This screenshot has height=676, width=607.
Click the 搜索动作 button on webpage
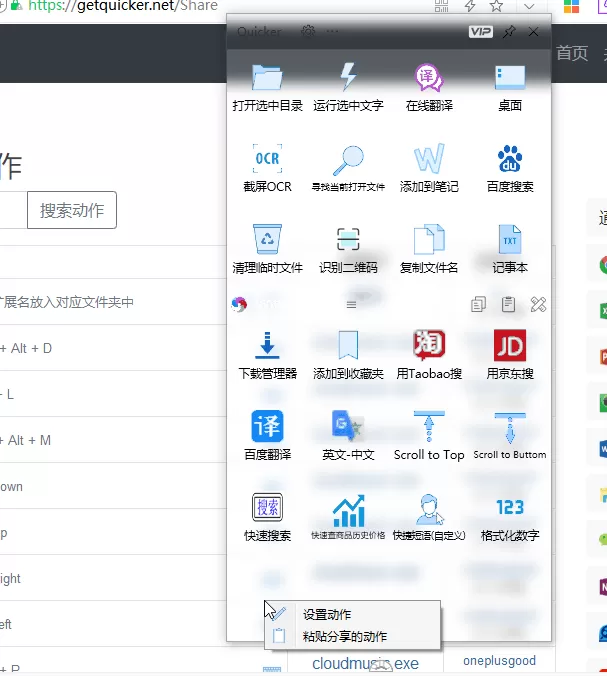click(x=72, y=210)
